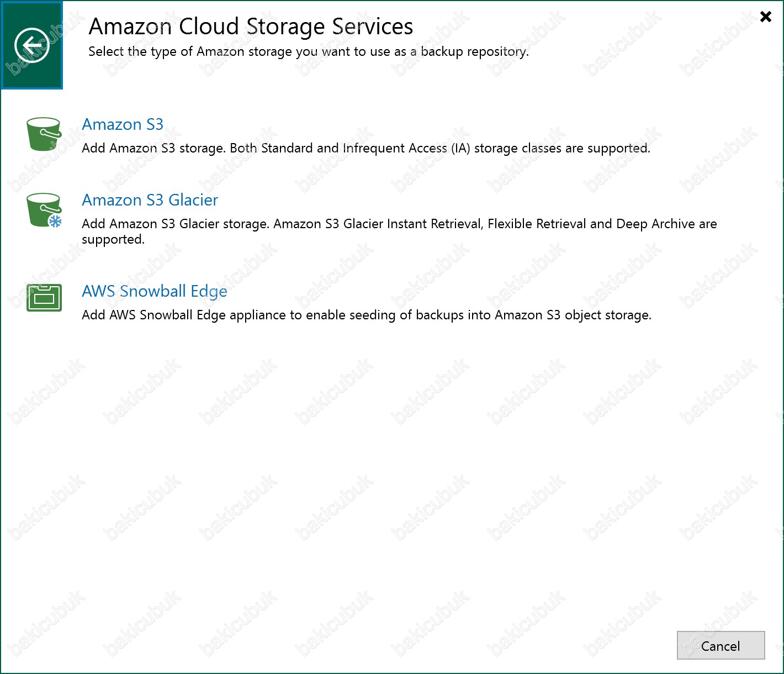Open the Amazon S3 link
This screenshot has width=784, height=674.
click(x=123, y=124)
